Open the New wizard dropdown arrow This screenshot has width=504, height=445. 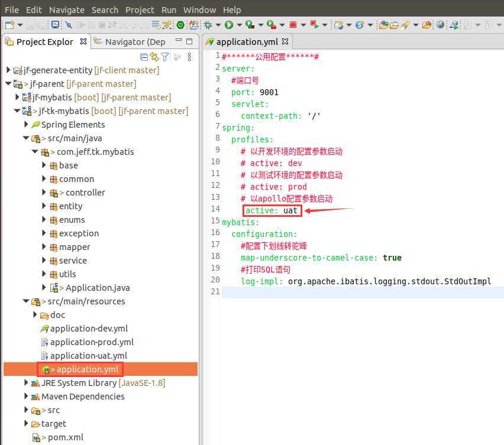[x=20, y=25]
